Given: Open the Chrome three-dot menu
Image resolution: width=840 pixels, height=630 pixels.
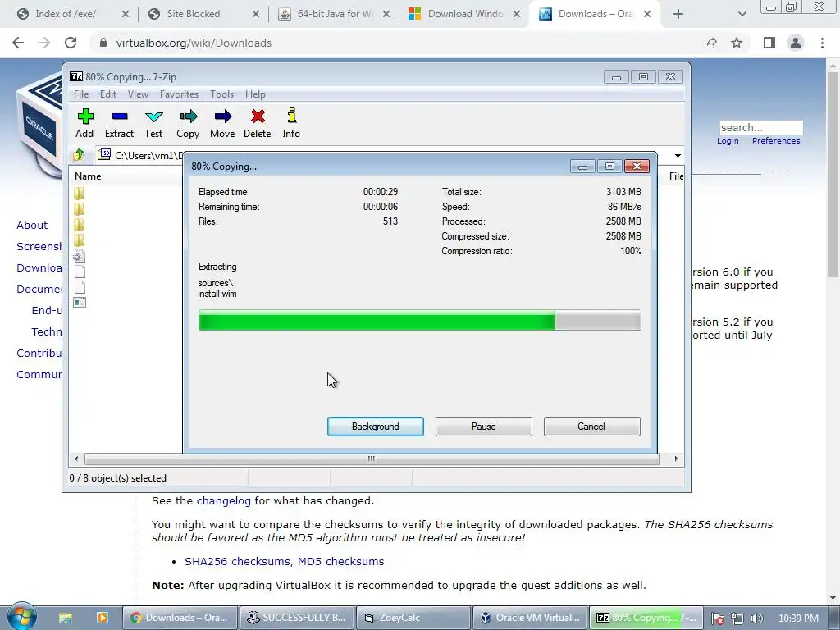Looking at the screenshot, I should (x=822, y=43).
